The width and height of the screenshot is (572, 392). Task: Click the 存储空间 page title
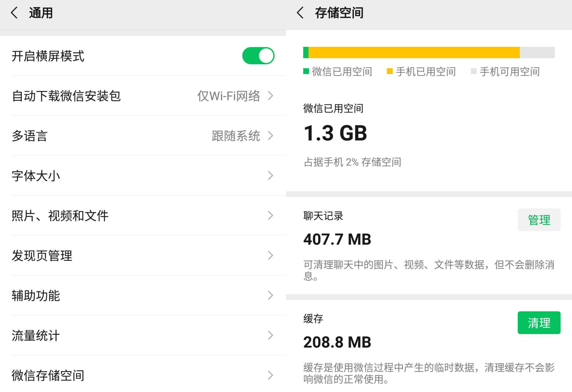(339, 13)
